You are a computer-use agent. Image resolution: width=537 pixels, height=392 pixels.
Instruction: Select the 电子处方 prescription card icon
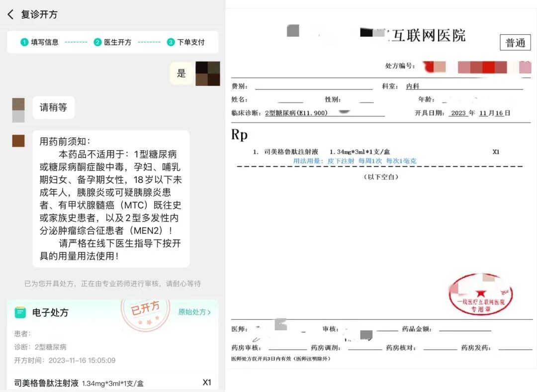coord(19,312)
